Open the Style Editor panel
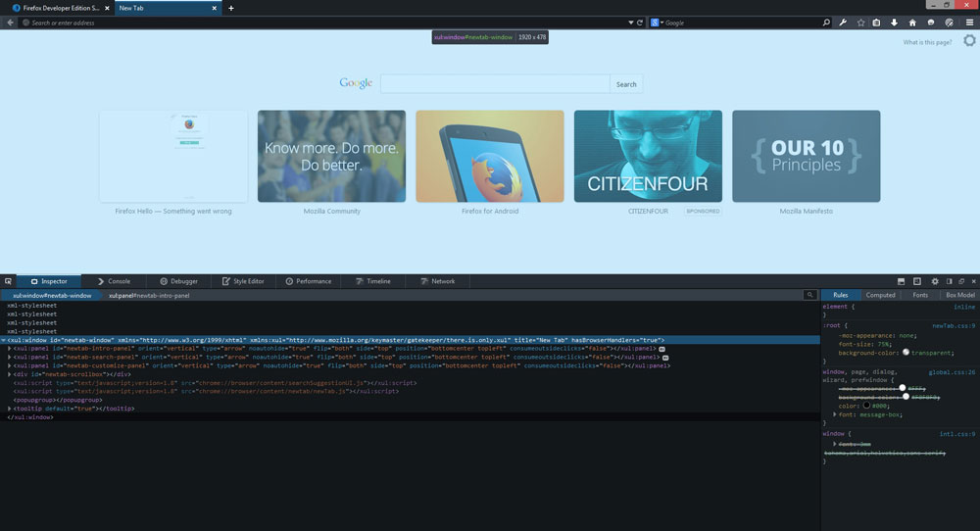This screenshot has width=980, height=531. click(244, 281)
